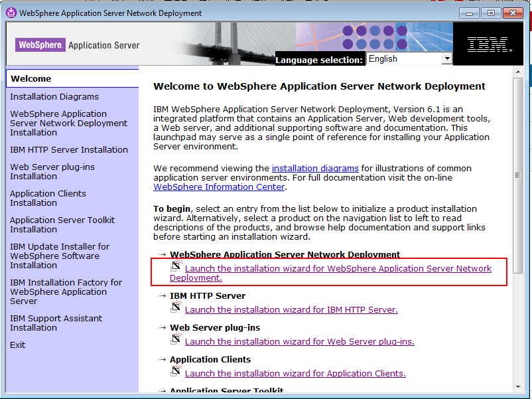
Task: Click the 'WebSphere Application Server Network Deployment' heading
Action: 285,254
